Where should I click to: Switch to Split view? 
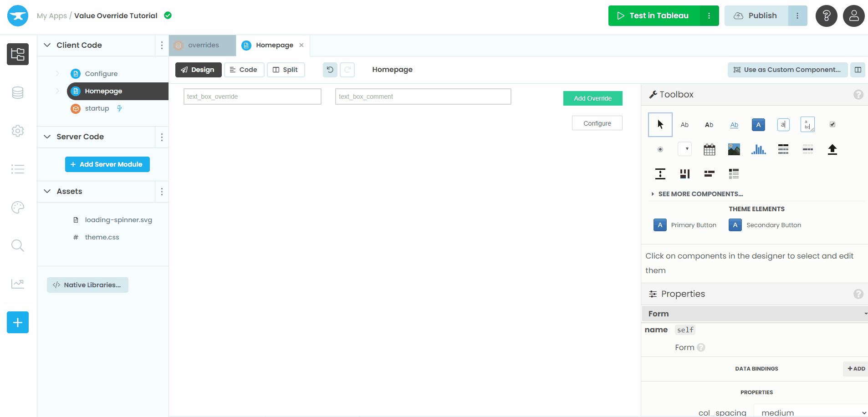[x=286, y=70]
